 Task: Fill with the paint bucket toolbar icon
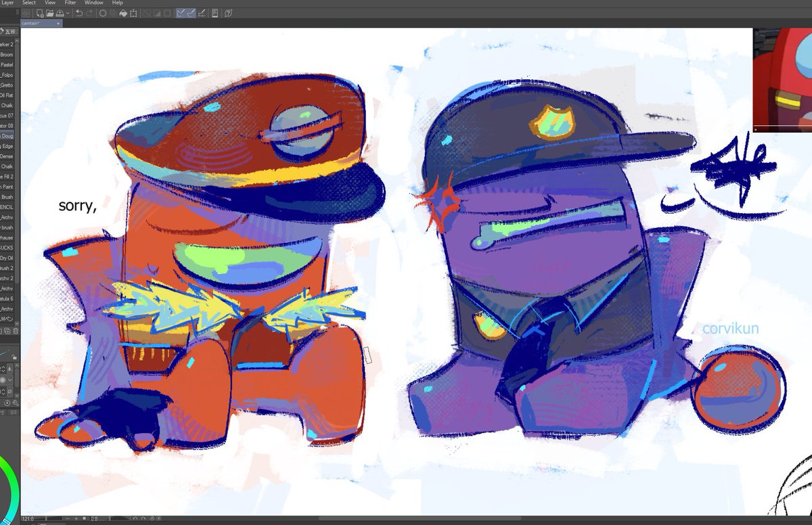click(x=123, y=13)
